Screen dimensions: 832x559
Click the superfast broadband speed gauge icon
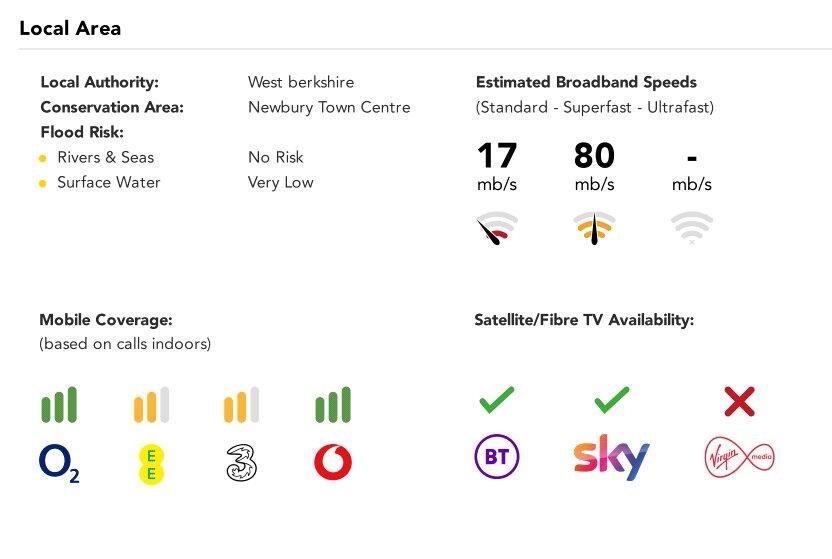594,229
